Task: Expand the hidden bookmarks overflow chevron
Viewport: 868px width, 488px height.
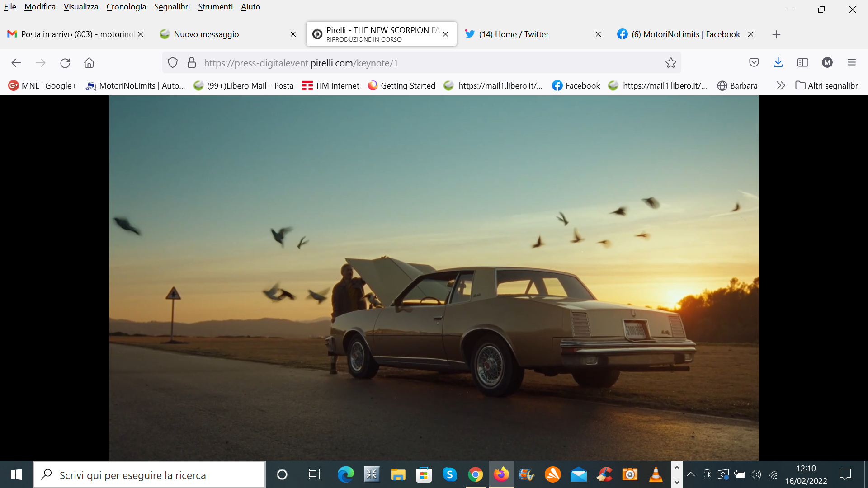Action: pos(780,85)
